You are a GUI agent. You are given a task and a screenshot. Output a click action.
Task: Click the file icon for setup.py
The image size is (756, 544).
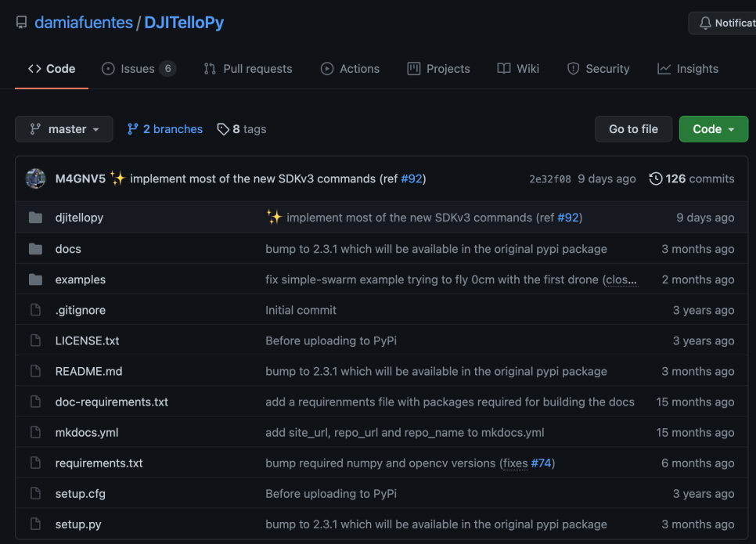pos(36,524)
